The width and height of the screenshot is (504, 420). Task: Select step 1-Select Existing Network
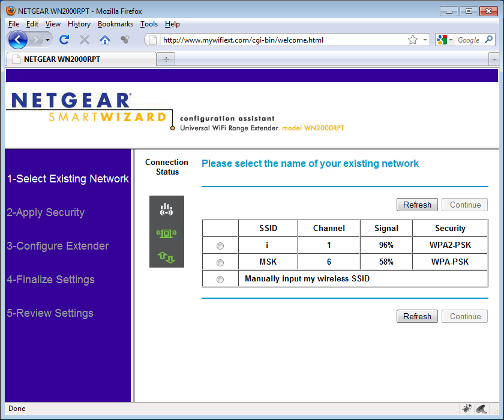[x=68, y=179]
